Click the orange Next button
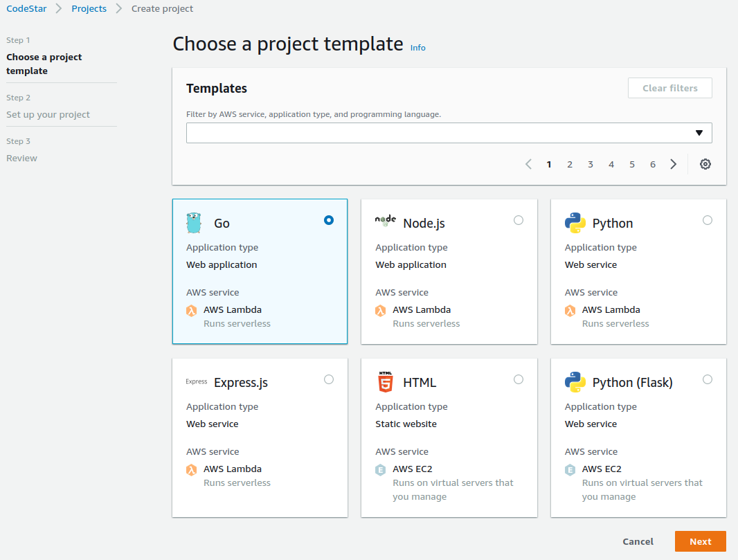The image size is (738, 560). click(701, 541)
